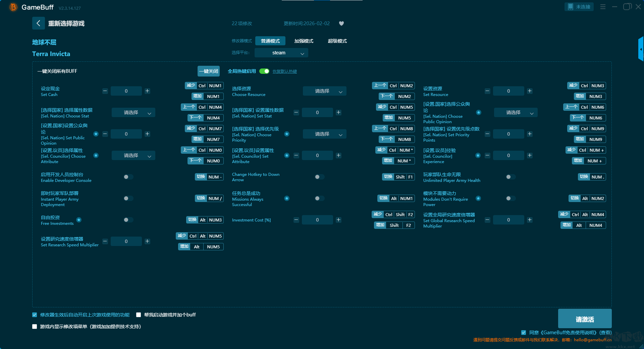Click star icon beside Choose Priority
Image resolution: width=644 pixels, height=349 pixels.
point(287,134)
